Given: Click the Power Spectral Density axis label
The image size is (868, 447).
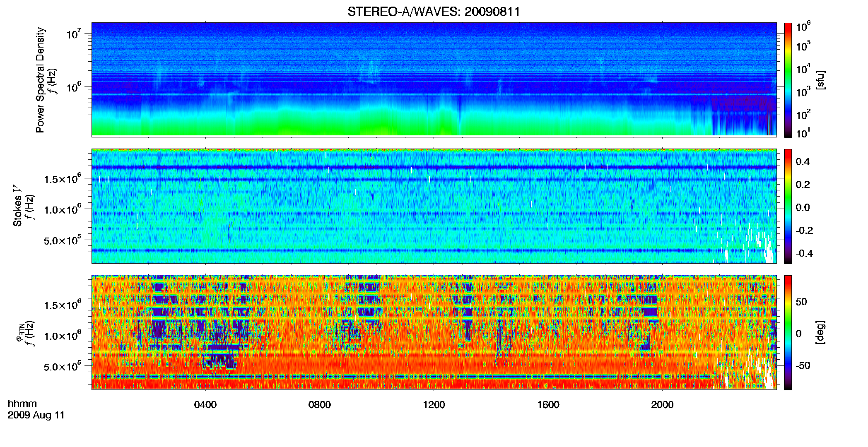Looking at the screenshot, I should 40,80.
